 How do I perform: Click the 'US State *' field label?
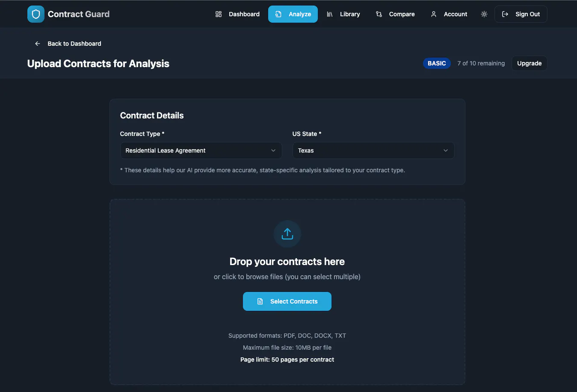[x=307, y=134]
